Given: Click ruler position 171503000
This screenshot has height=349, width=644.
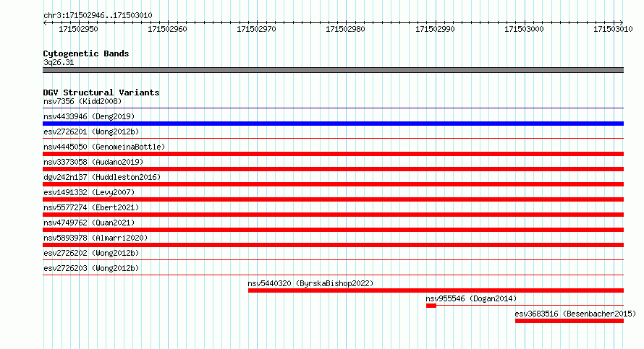Looking at the screenshot, I should tap(524, 29).
